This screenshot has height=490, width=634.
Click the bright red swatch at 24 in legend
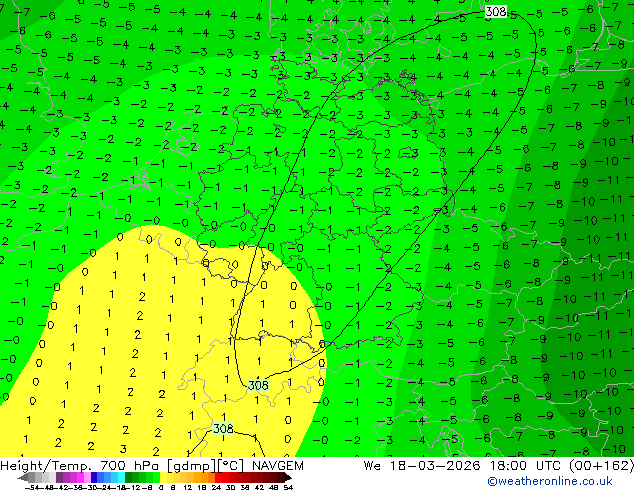[x=218, y=477]
